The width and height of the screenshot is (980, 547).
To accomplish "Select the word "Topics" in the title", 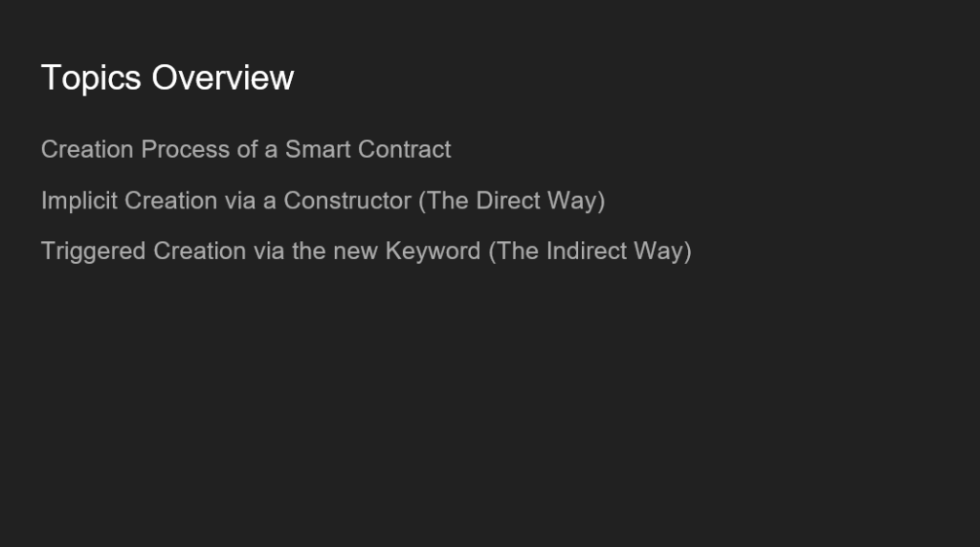I will [91, 78].
